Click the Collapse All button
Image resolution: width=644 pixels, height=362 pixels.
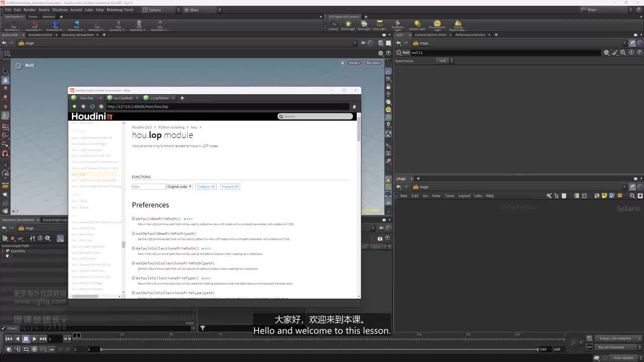(206, 187)
